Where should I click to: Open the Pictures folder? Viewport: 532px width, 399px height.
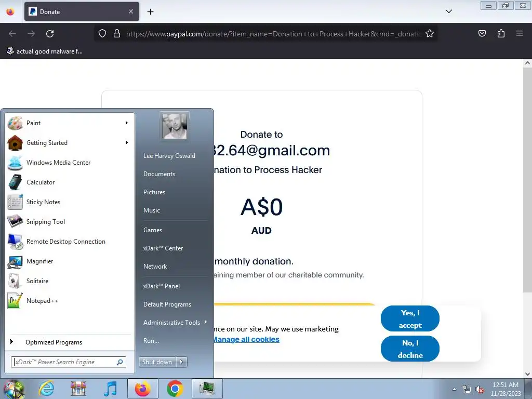click(x=154, y=192)
